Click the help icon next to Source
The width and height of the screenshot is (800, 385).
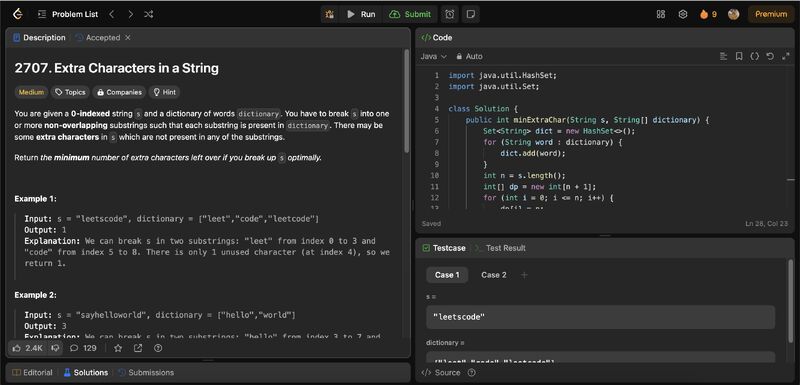(471, 372)
